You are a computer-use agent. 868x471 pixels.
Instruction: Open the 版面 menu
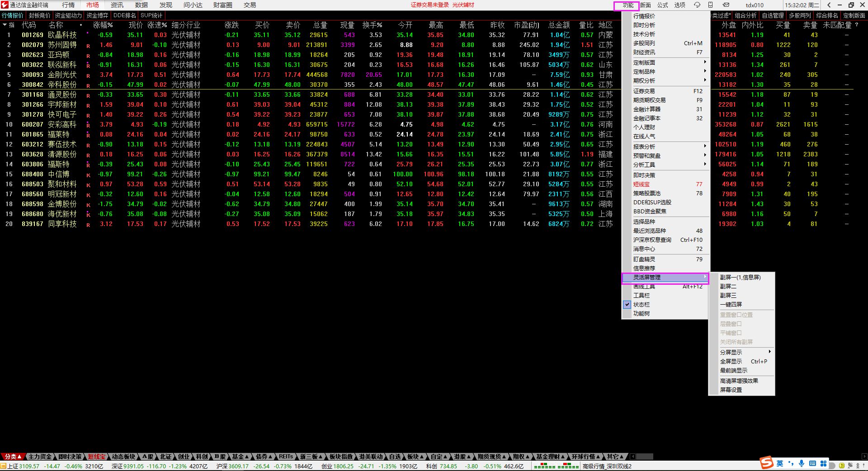click(x=646, y=5)
